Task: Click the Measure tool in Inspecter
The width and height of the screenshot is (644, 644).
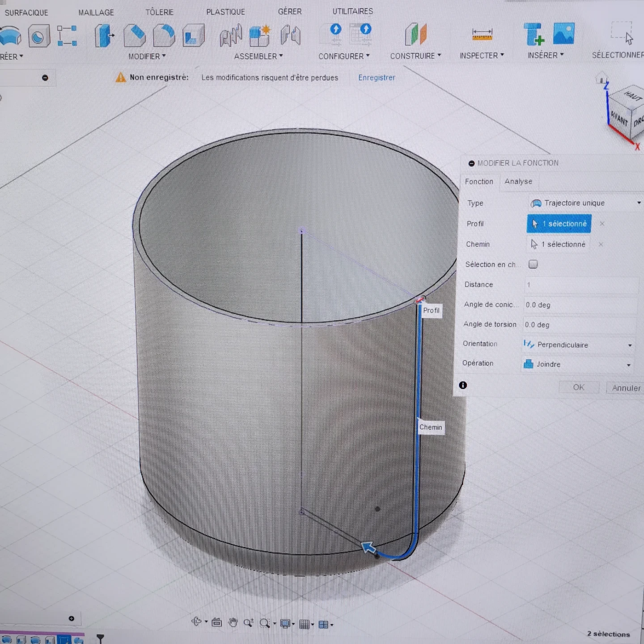Action: 482,35
